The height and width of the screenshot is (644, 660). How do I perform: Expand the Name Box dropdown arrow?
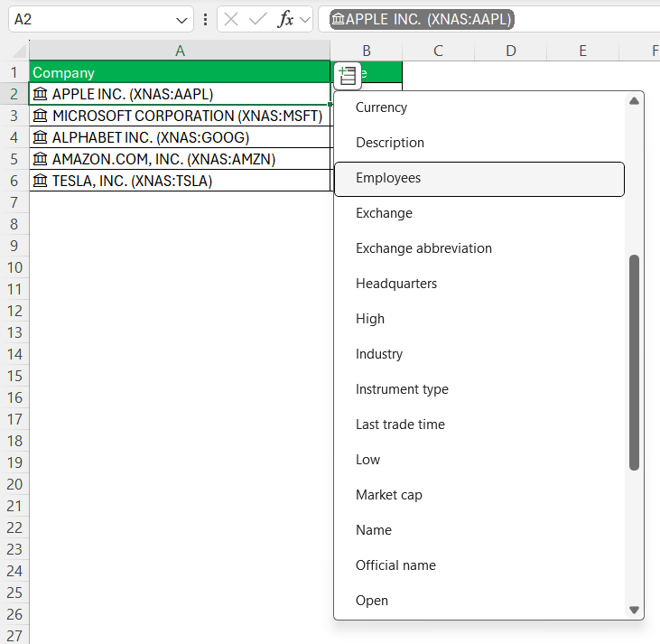point(181,20)
